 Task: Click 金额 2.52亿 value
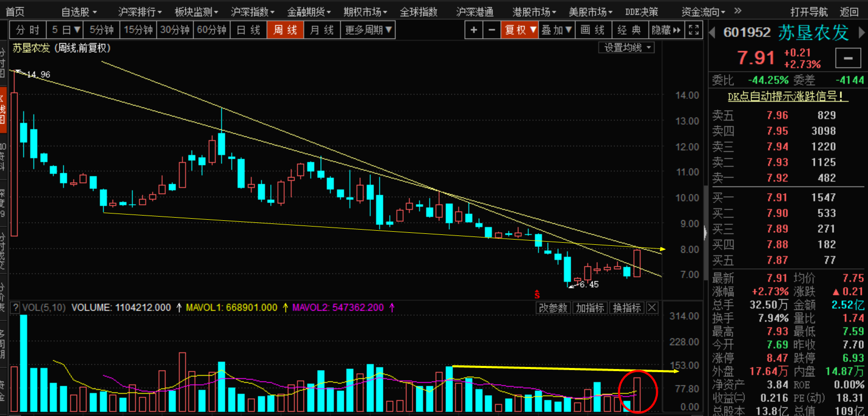[x=847, y=305]
